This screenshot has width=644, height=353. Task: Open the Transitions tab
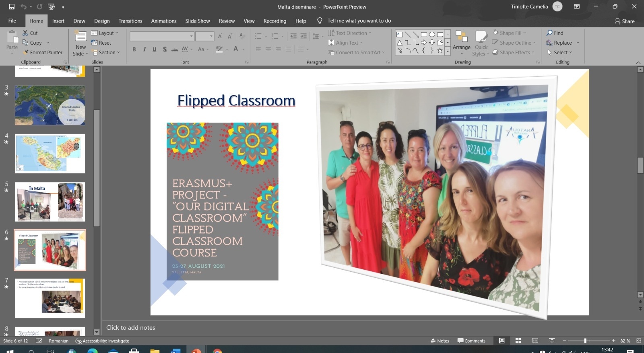coord(130,21)
